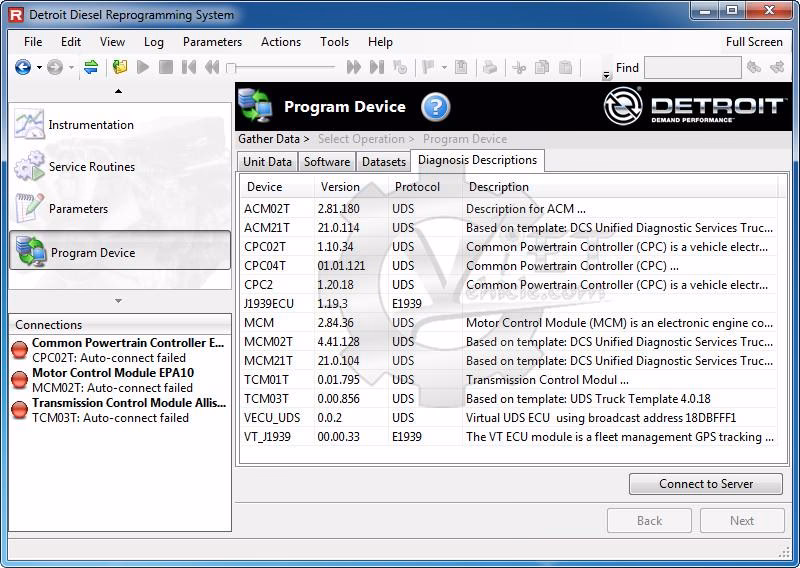
Task: Select Parameters item in the sidebar
Action: [120, 209]
